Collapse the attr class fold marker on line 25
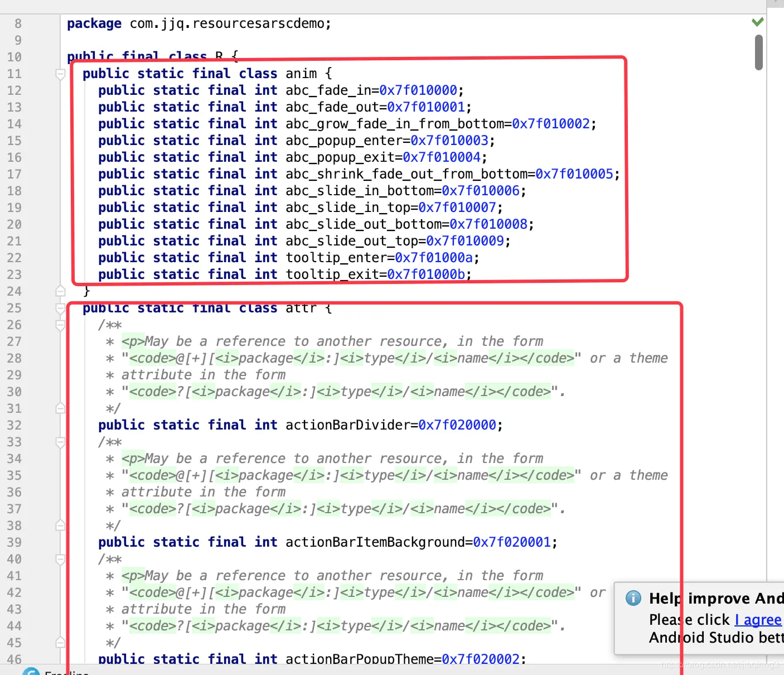 (61, 308)
